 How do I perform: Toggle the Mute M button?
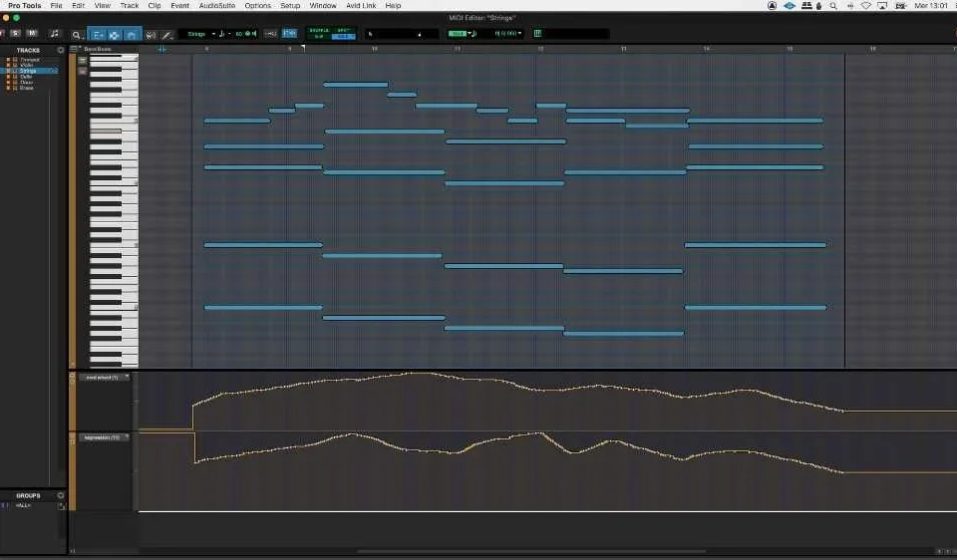coord(31,34)
